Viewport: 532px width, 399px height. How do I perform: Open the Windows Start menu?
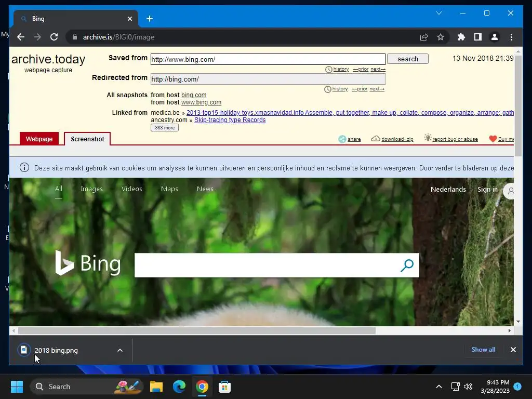pos(17,387)
